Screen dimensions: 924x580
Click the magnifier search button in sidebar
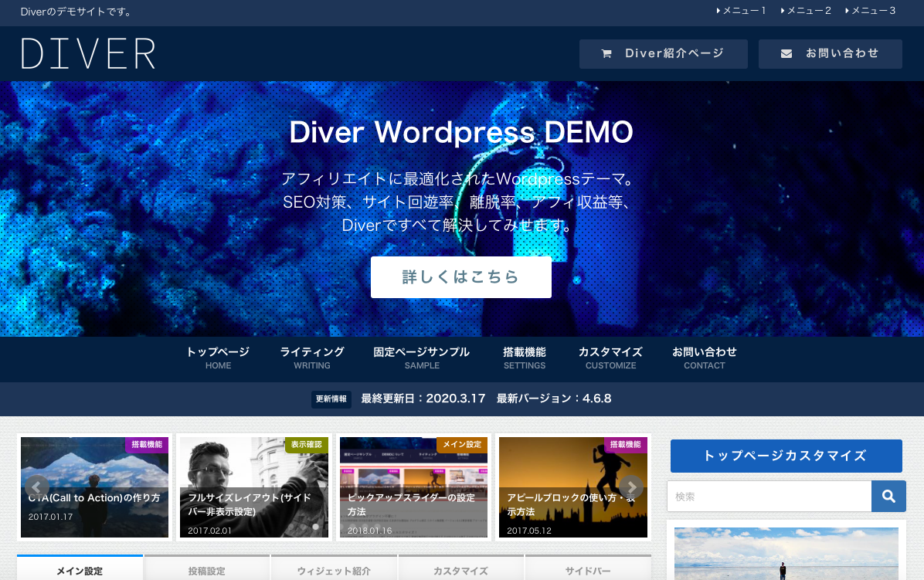click(888, 497)
